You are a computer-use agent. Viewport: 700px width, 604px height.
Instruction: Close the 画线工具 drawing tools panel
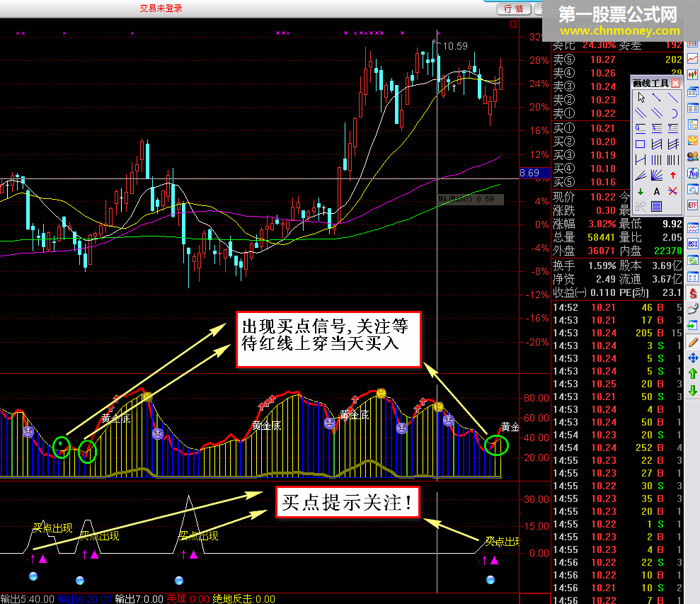675,83
